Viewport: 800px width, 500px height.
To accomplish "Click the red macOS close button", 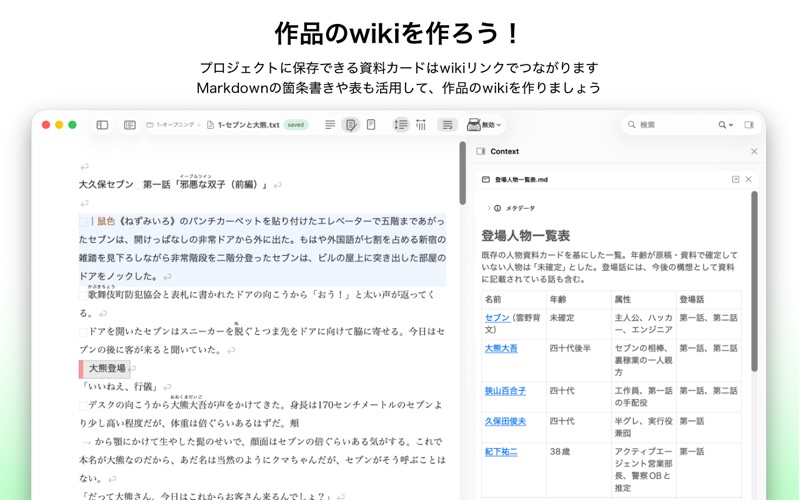I will pos(46,125).
